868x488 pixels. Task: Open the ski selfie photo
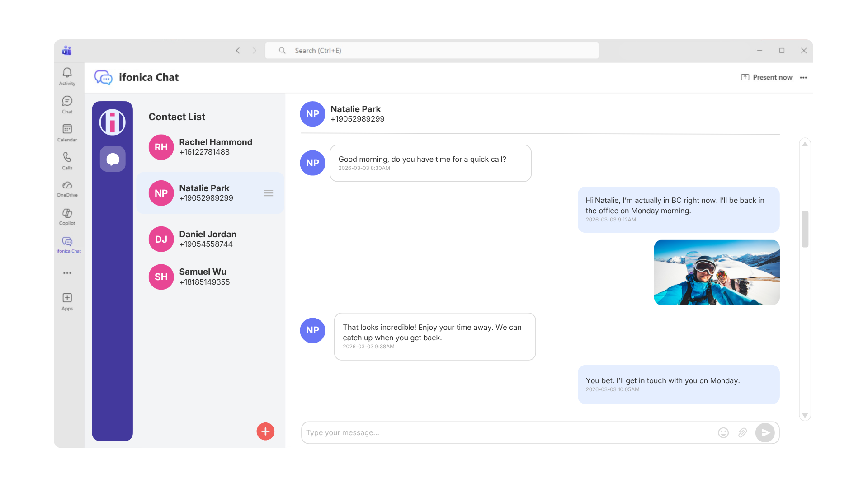(x=717, y=272)
